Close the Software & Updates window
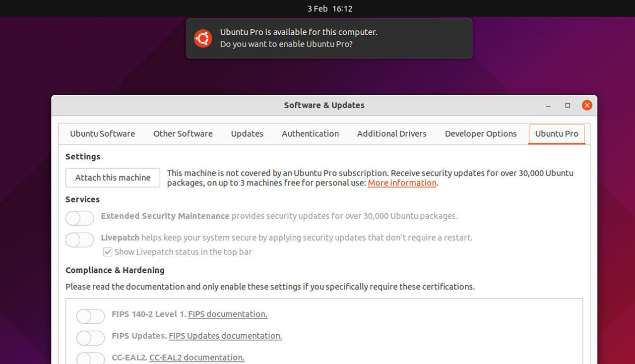The width and height of the screenshot is (635, 364). [x=587, y=105]
